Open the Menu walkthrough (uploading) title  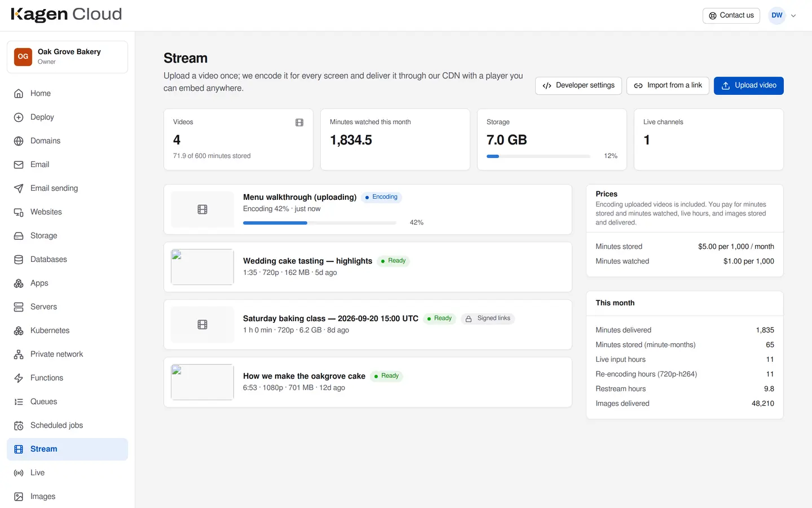[x=299, y=198]
